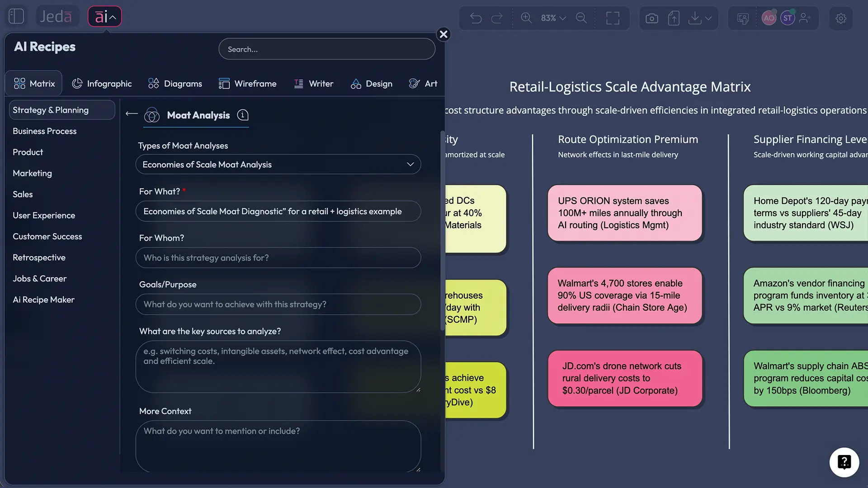Select Customer Success category

point(47,236)
